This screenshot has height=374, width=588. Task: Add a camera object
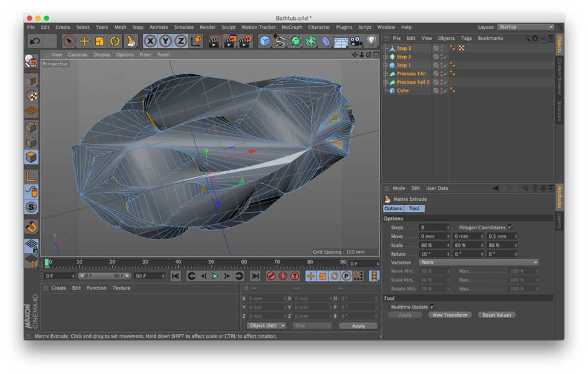[x=356, y=41]
